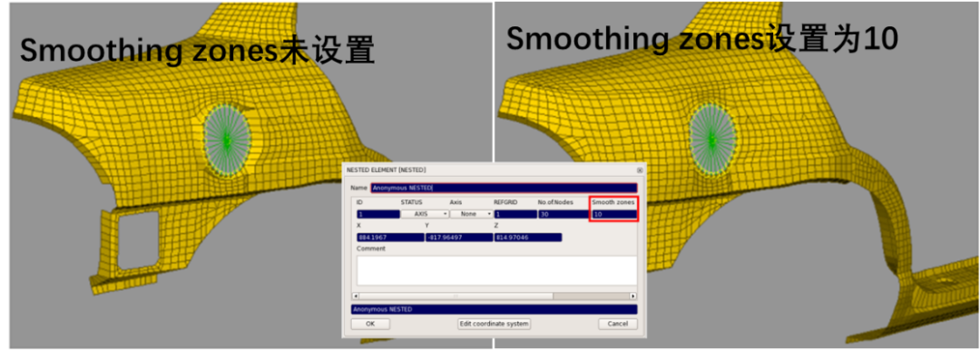Click the bottom Anonymous NESTED status field

pos(495,309)
